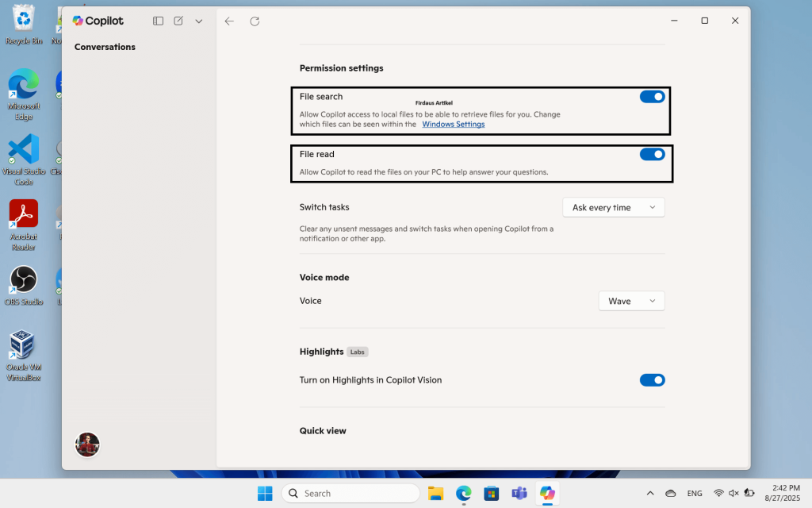Select the Acrobat Reader desktop shortcut
Image resolution: width=812 pixels, height=508 pixels.
tap(23, 225)
